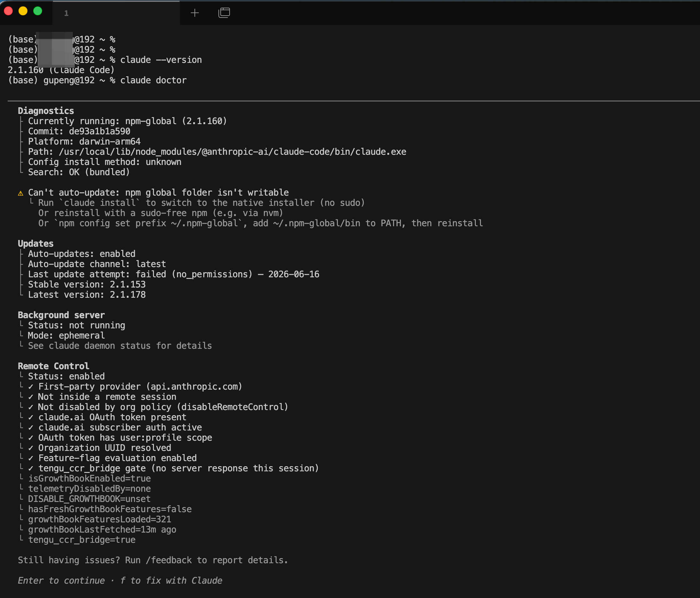Click the 'Updates' heading
Image resolution: width=700 pixels, height=598 pixels.
pyautogui.click(x=36, y=244)
